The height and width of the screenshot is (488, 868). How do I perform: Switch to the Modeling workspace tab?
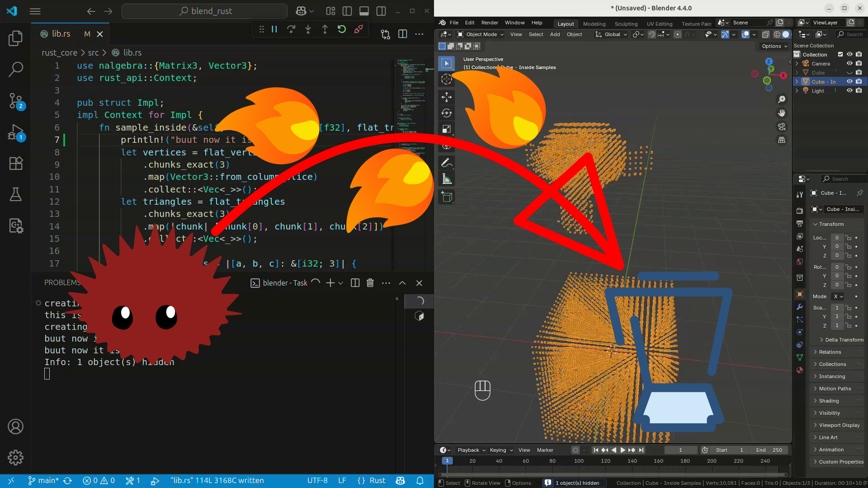(594, 24)
